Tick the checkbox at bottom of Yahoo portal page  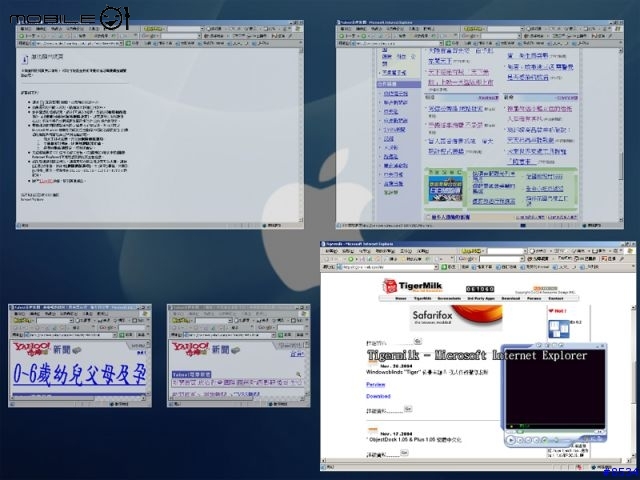(x=428, y=217)
